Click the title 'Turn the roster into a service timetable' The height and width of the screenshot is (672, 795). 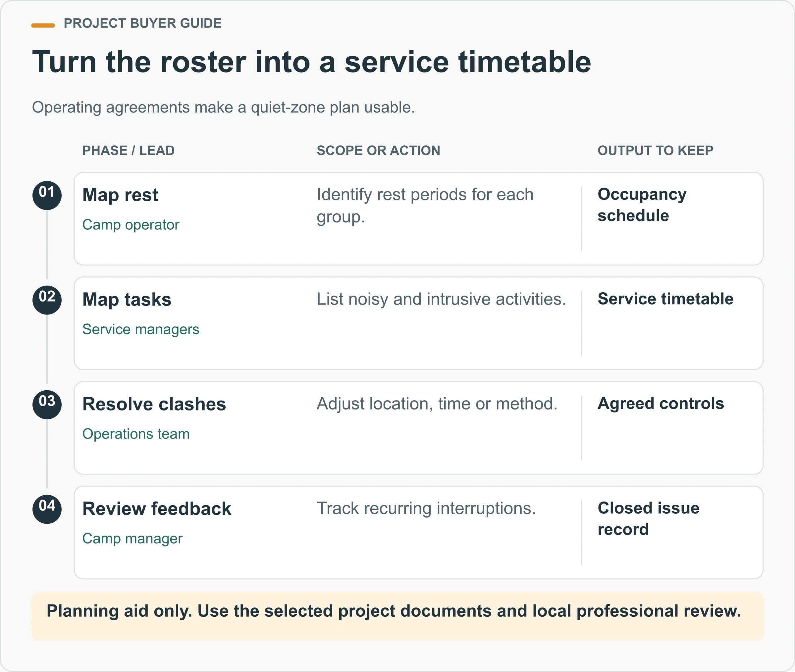(311, 62)
